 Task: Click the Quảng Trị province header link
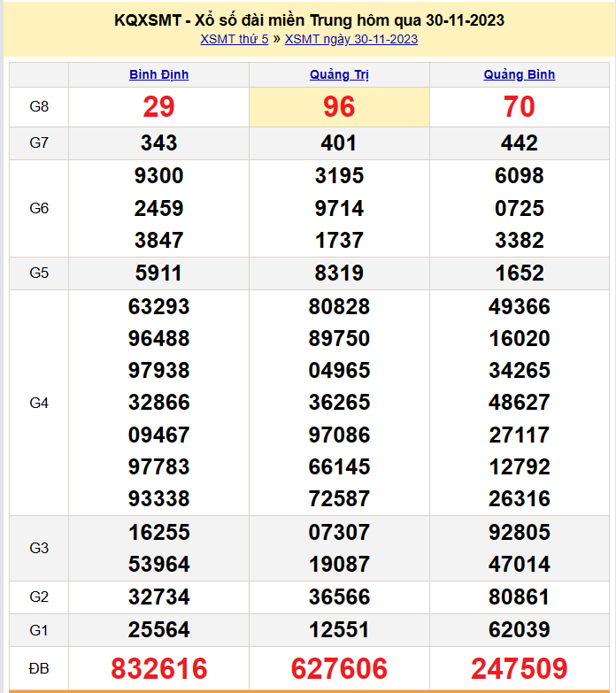(339, 74)
